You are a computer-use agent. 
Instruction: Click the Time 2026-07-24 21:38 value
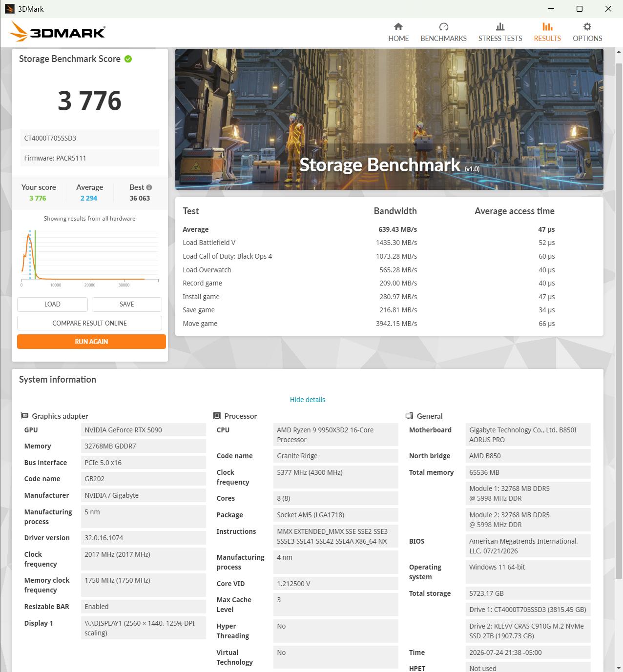click(x=528, y=652)
